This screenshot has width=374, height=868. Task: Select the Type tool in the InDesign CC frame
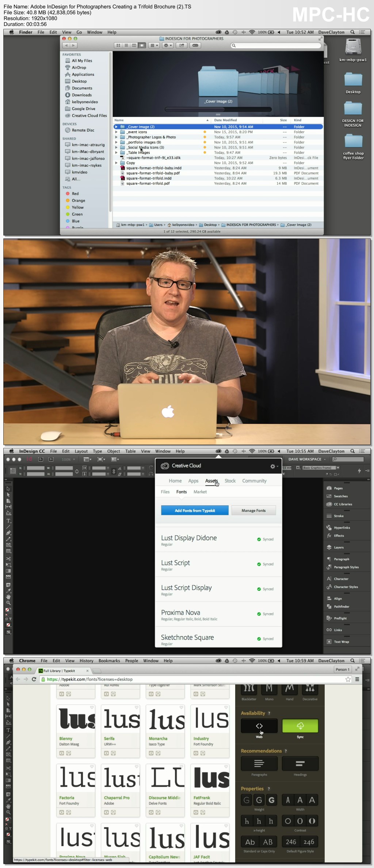click(x=8, y=521)
